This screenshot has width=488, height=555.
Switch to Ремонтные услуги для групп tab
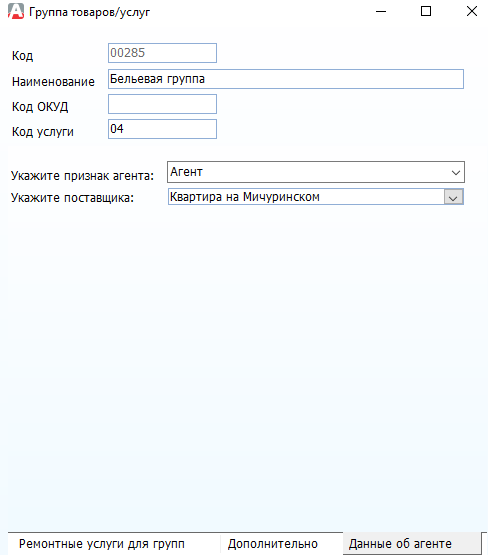[x=102, y=544]
